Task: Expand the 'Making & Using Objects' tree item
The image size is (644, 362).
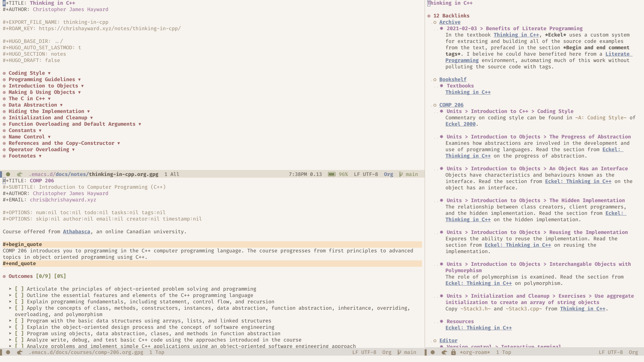Action: click(x=79, y=92)
